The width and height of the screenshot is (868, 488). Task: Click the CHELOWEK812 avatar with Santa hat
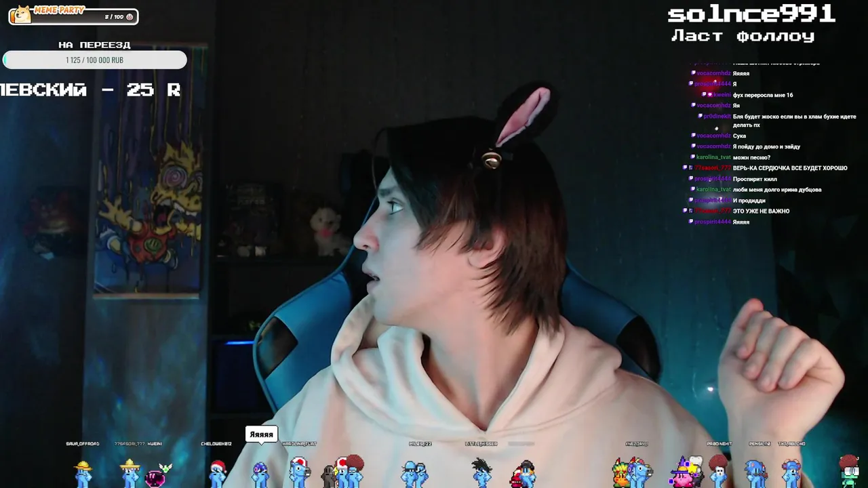(217, 474)
